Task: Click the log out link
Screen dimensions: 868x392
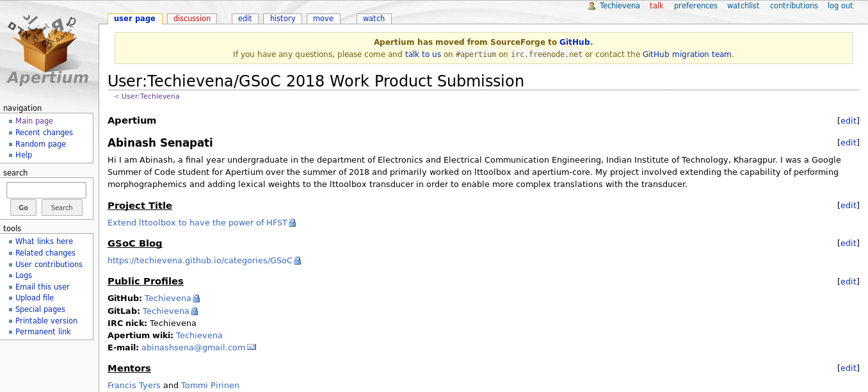Action: click(x=840, y=6)
